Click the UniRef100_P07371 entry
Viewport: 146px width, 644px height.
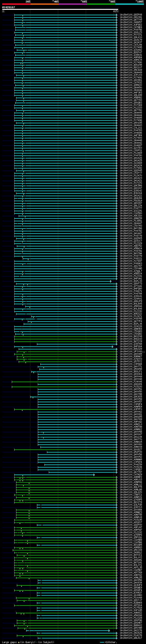[x=131, y=35]
